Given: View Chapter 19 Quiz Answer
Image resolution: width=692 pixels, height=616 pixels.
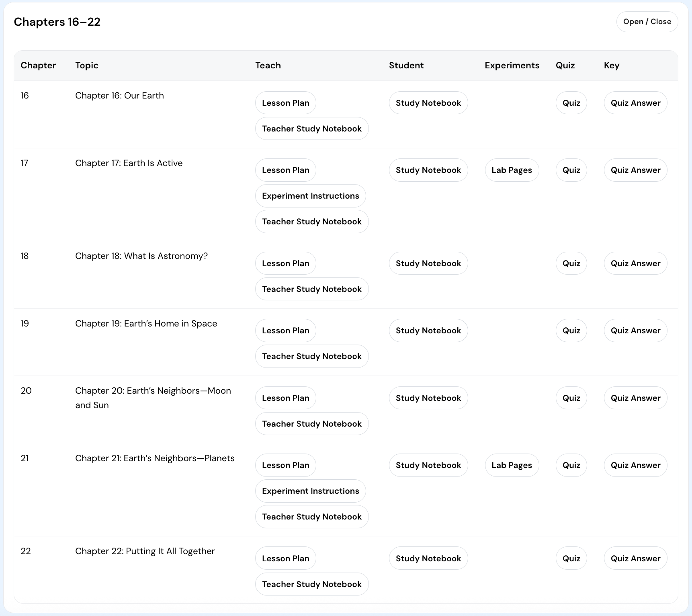Looking at the screenshot, I should pos(635,331).
